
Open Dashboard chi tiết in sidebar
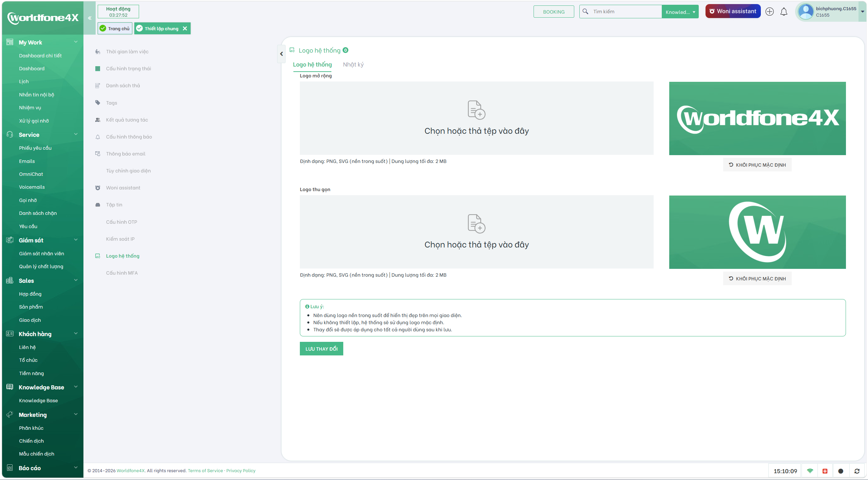pos(40,56)
